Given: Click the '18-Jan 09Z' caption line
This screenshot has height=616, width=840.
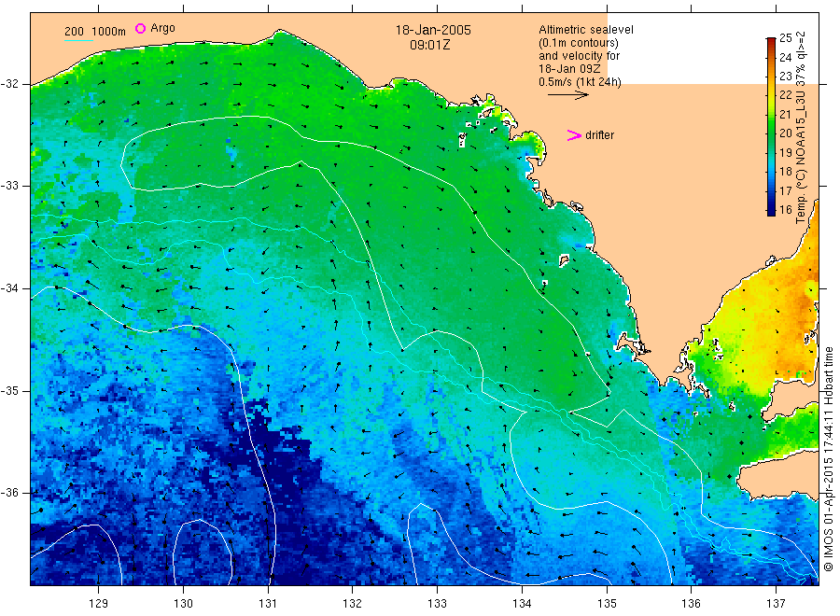Looking at the screenshot, I should point(569,69).
